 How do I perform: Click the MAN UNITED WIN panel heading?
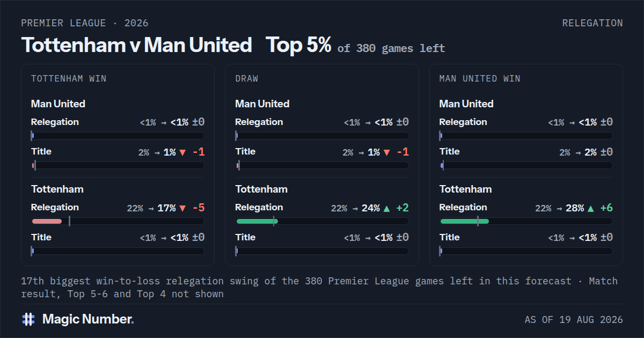point(480,79)
